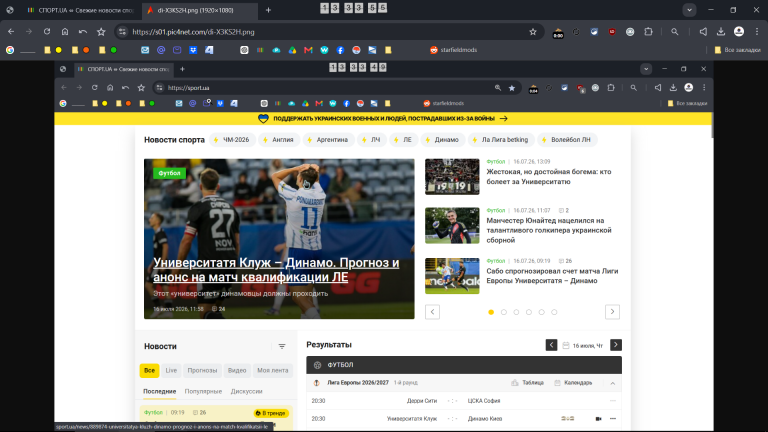Open the Facebook bookmark in outer bar
The width and height of the screenshot is (768, 432).
coord(340,50)
